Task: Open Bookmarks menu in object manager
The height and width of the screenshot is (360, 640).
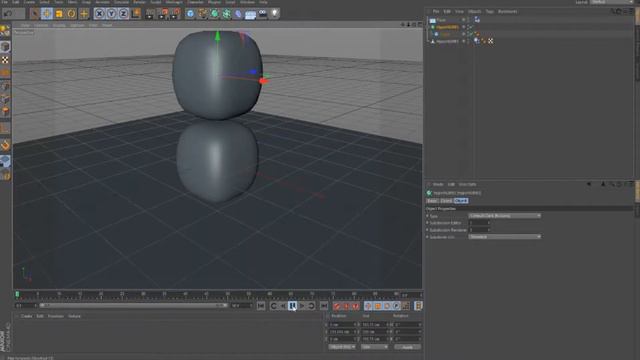Action: 507,11
